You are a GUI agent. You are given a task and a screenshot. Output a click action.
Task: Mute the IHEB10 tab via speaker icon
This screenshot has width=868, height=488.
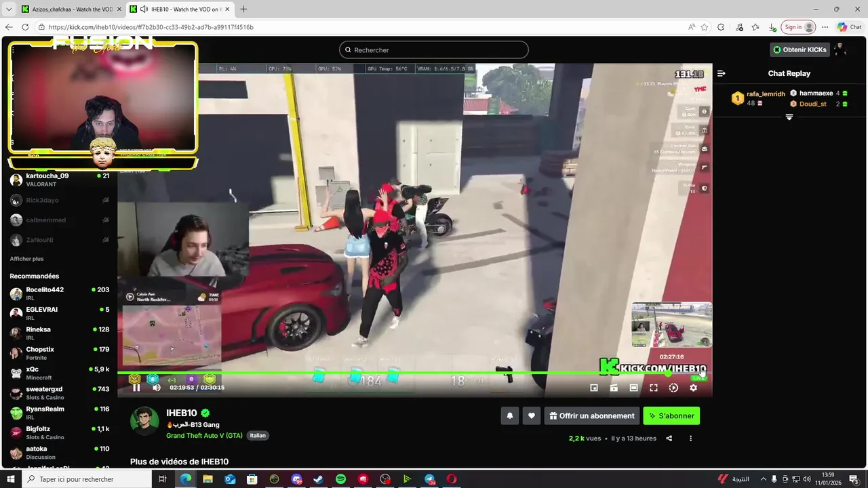tap(144, 9)
